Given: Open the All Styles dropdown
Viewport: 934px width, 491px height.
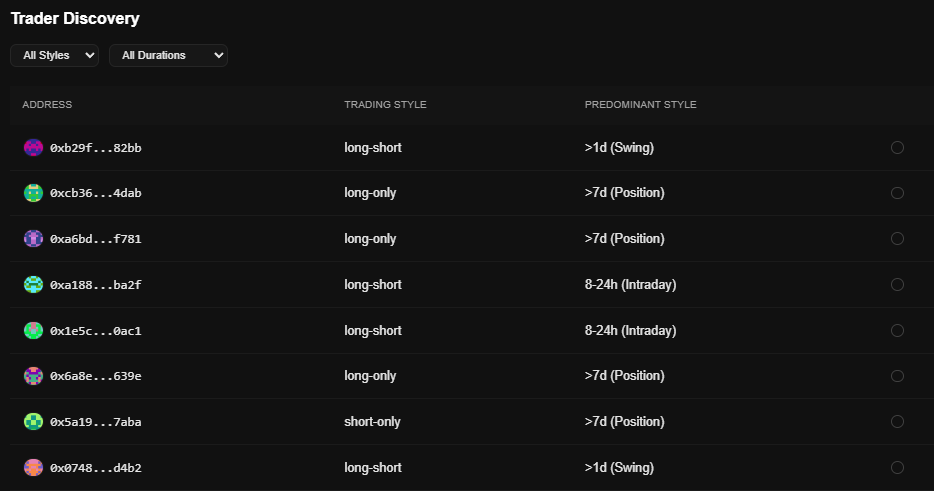Looking at the screenshot, I should 54,56.
